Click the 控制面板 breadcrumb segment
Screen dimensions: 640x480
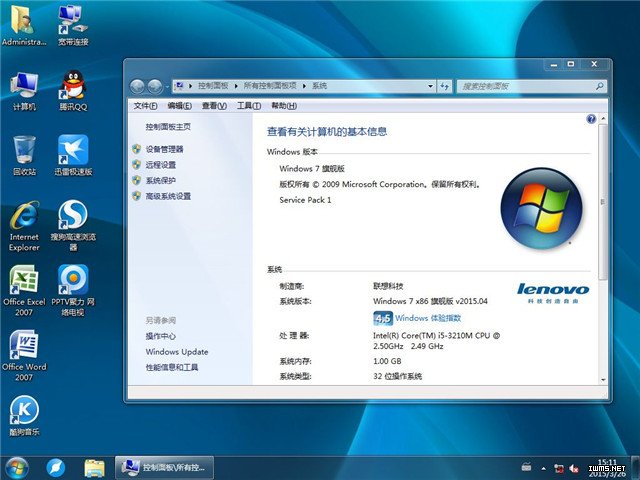click(x=213, y=86)
